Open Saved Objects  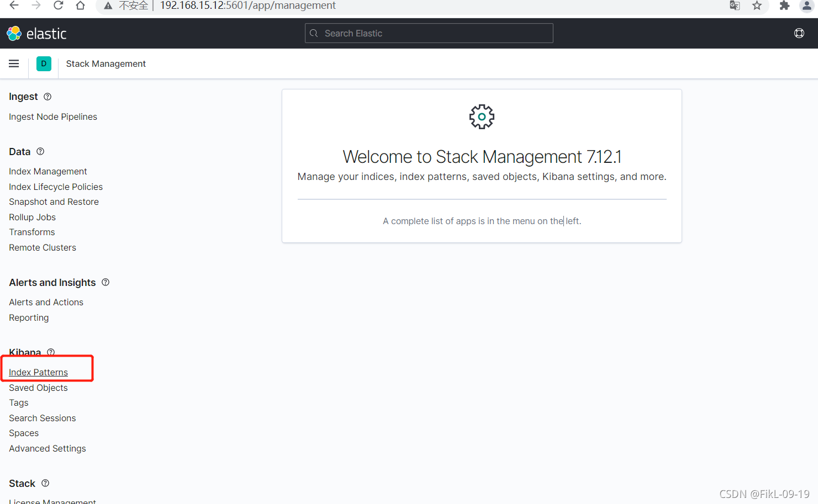(38, 388)
